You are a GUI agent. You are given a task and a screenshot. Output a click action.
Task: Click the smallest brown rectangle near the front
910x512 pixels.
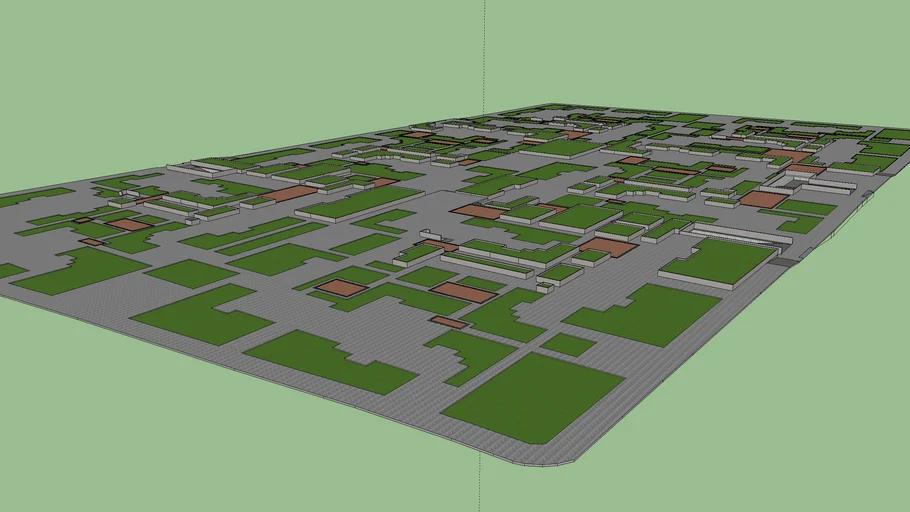point(449,322)
